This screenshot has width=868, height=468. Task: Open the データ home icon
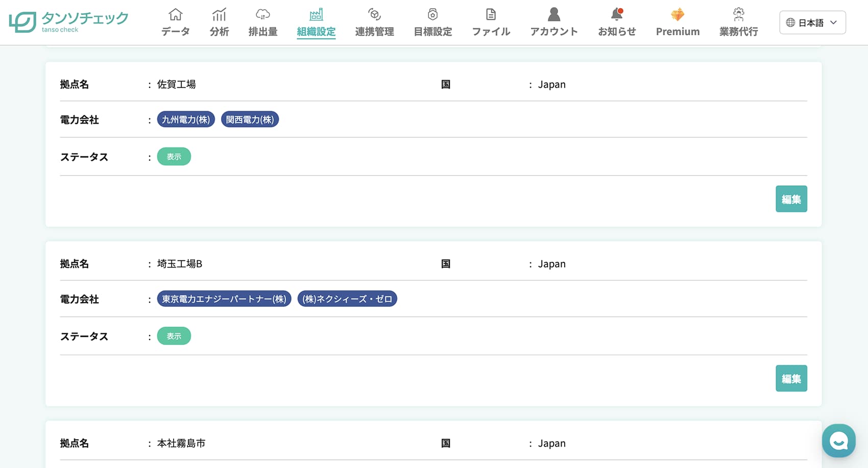click(176, 14)
